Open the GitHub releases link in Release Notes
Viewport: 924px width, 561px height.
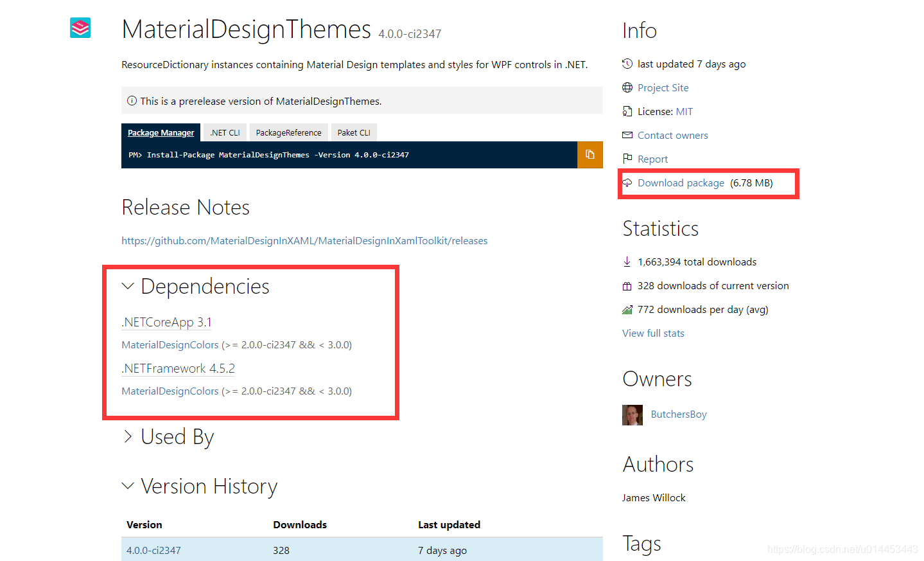pyautogui.click(x=304, y=240)
